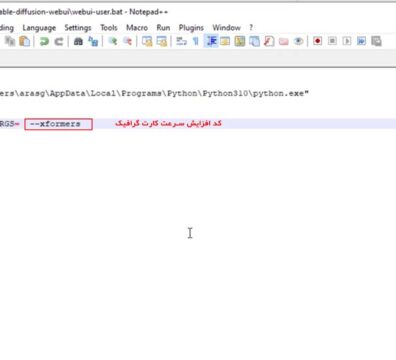Open the Macro menu
396x360 pixels.
click(137, 28)
